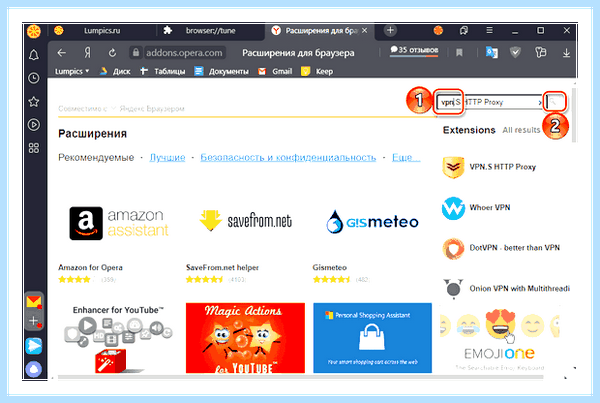Switch to the browser://tune tab
The image size is (600, 403).
pyautogui.click(x=210, y=31)
